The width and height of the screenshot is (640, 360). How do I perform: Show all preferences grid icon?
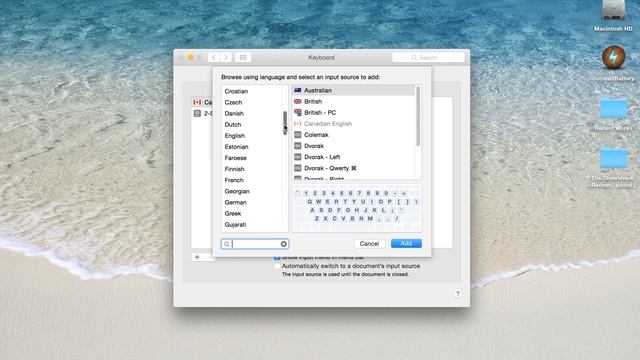(243, 58)
